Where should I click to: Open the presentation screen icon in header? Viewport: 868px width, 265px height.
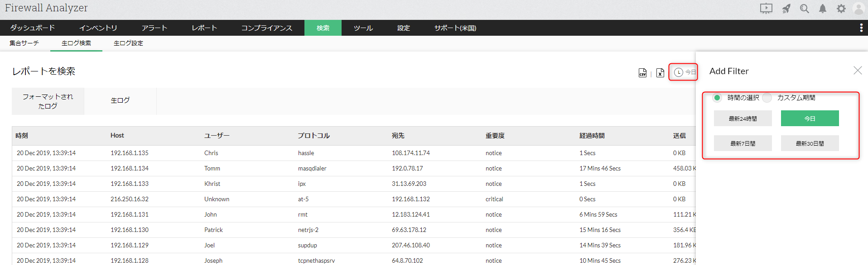[766, 9]
